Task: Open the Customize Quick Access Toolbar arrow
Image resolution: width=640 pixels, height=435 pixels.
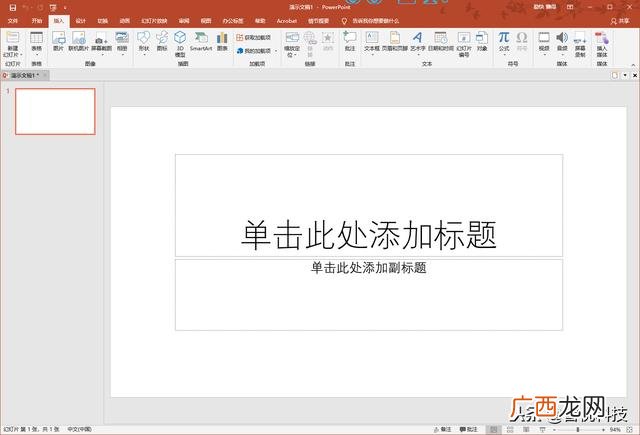Action: click(x=65, y=8)
